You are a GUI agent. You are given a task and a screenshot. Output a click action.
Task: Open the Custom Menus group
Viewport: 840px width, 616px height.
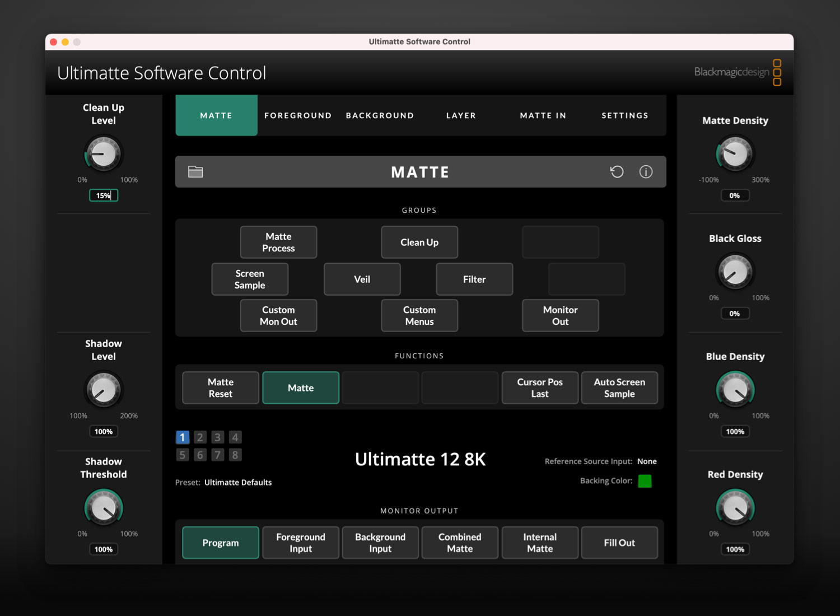419,315
